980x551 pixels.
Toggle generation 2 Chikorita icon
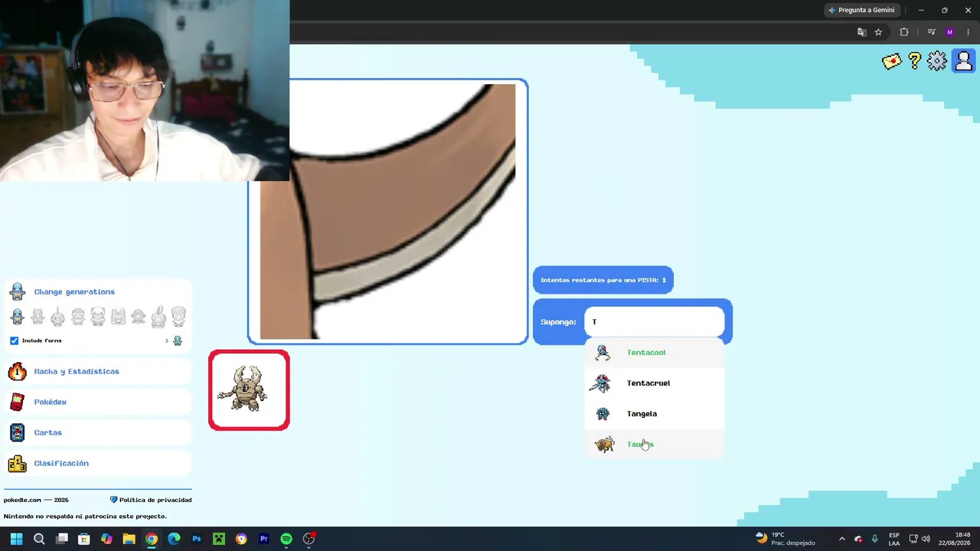(x=38, y=317)
